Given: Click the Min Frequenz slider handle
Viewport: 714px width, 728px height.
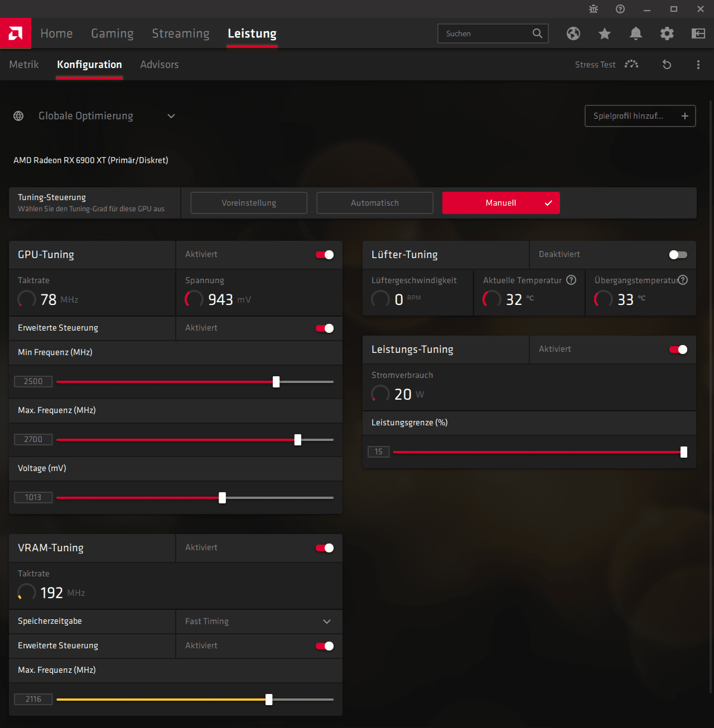Looking at the screenshot, I should click(276, 382).
